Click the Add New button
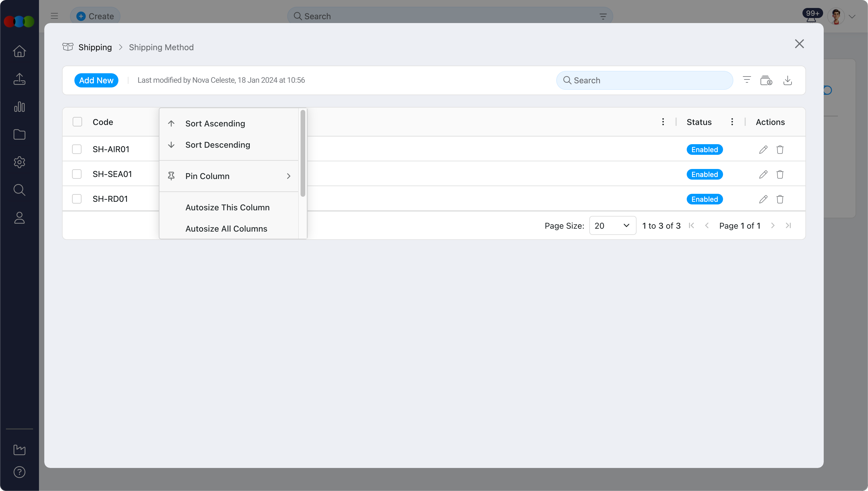 (x=96, y=80)
